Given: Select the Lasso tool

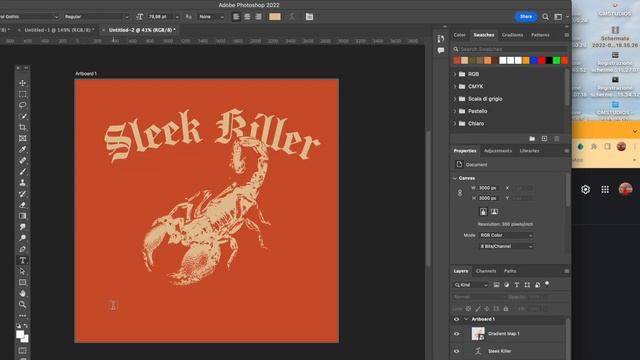Looking at the screenshot, I should point(22,105).
